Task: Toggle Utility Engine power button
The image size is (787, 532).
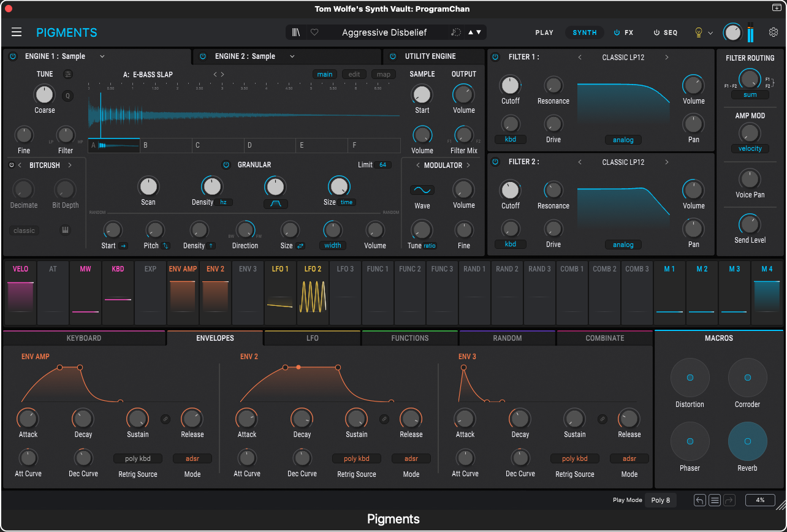Action: click(393, 56)
